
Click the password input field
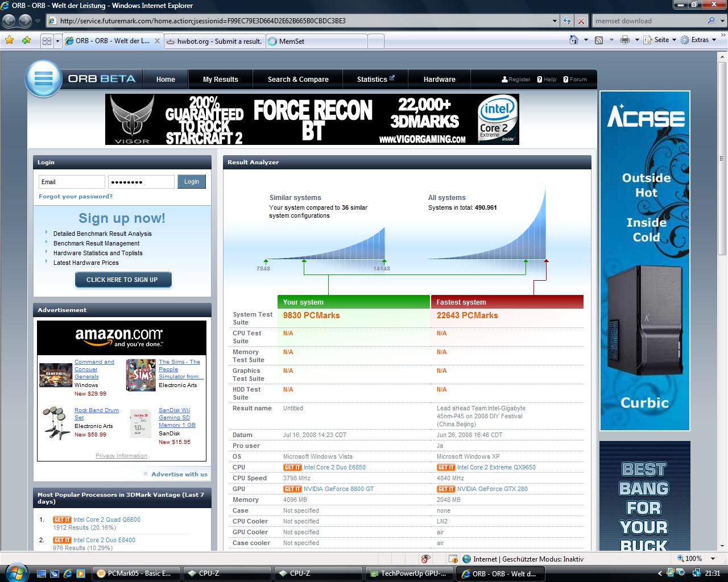pyautogui.click(x=141, y=182)
